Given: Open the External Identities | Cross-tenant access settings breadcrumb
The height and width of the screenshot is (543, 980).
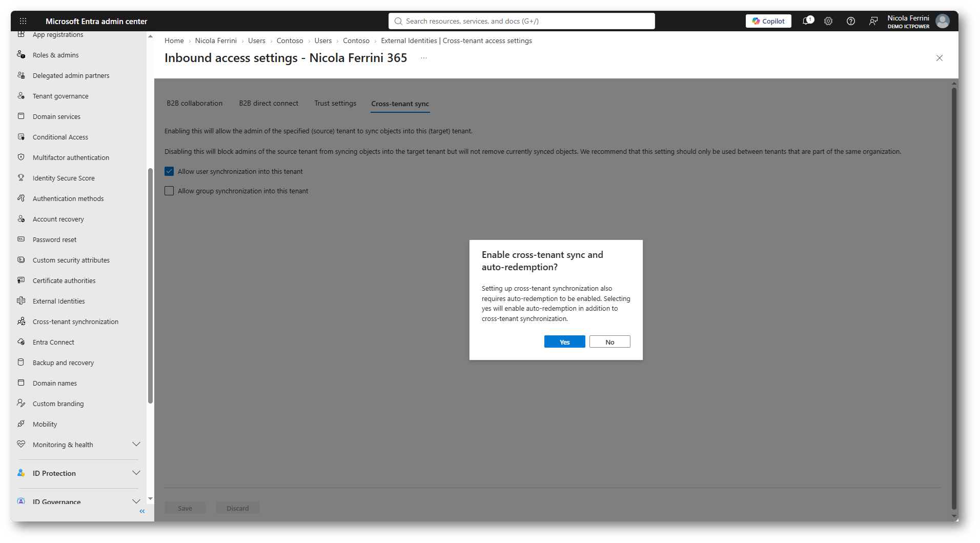Looking at the screenshot, I should tap(457, 41).
